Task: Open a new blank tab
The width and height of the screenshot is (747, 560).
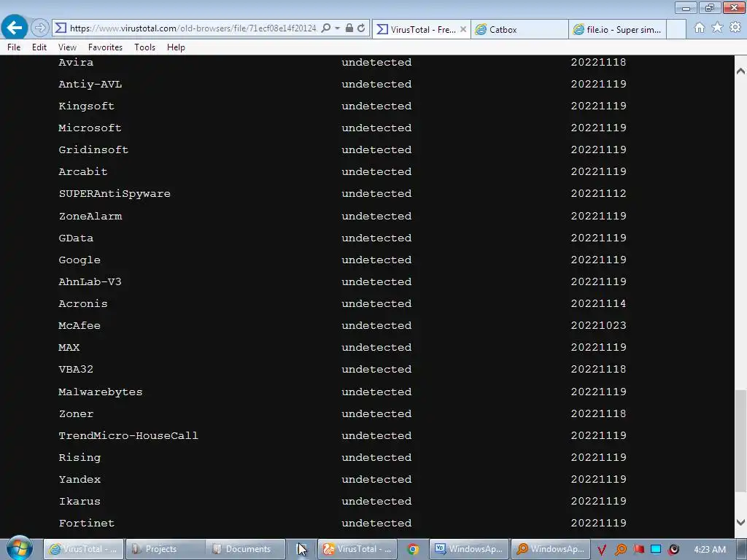Action: point(676,29)
